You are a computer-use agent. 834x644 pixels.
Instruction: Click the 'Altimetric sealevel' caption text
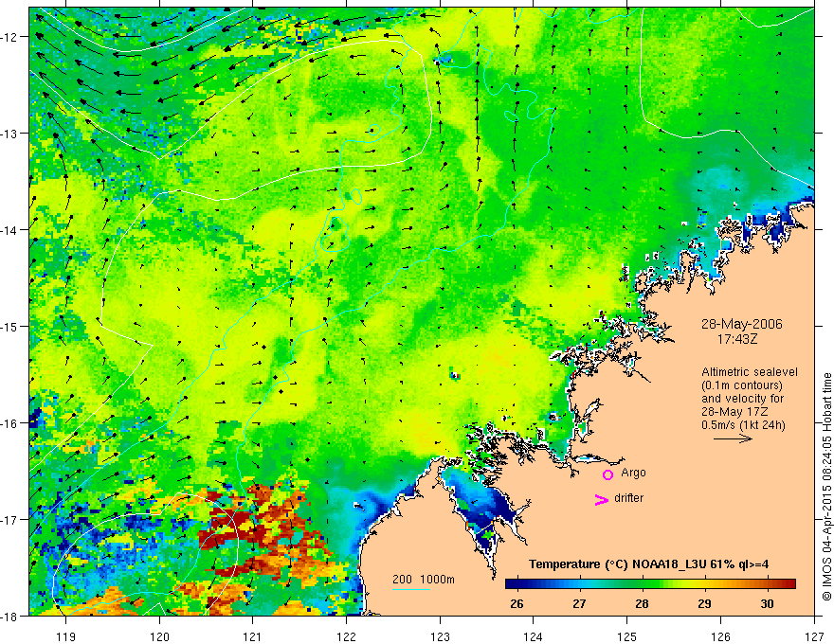[x=750, y=372]
